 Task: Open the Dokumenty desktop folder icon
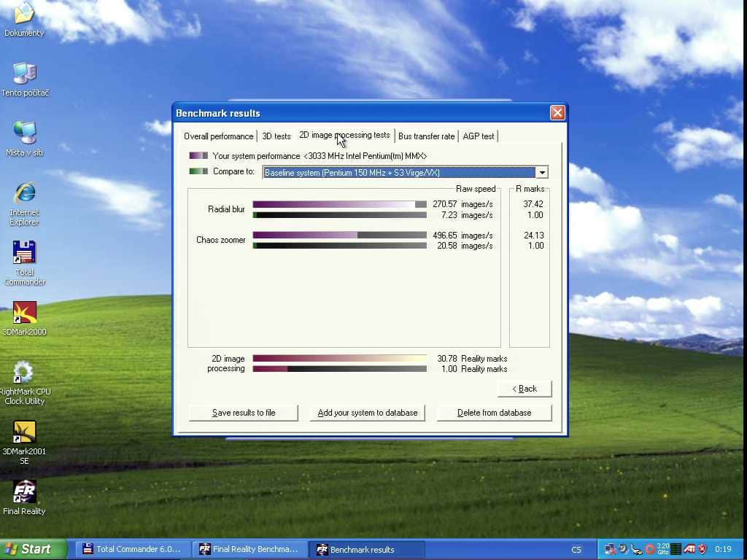(x=24, y=19)
